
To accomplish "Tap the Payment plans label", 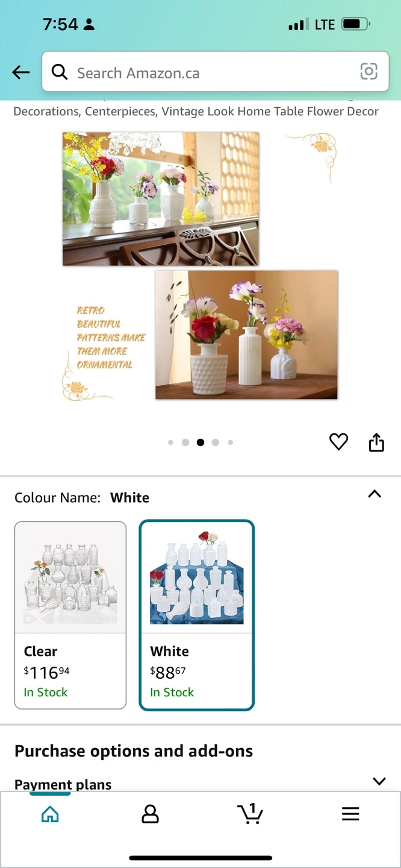I will pyautogui.click(x=63, y=784).
